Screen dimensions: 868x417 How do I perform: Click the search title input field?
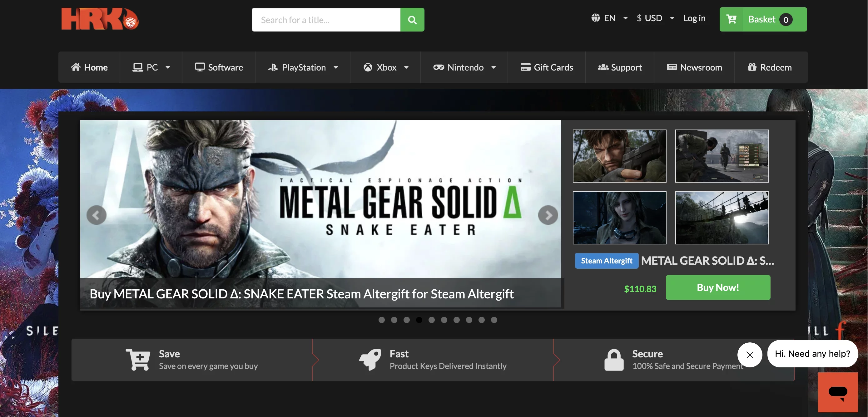click(325, 20)
